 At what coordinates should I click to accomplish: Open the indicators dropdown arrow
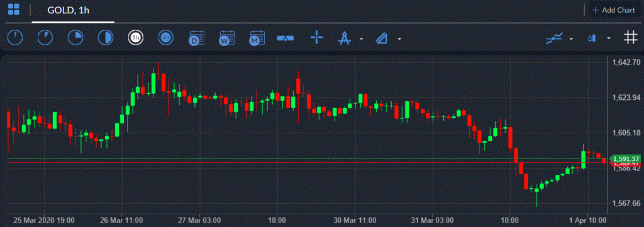571,39
